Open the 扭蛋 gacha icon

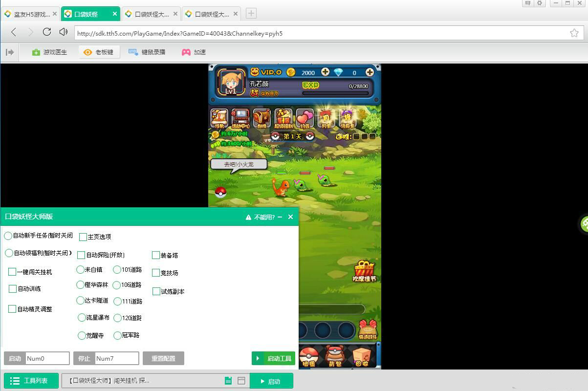coord(308,356)
